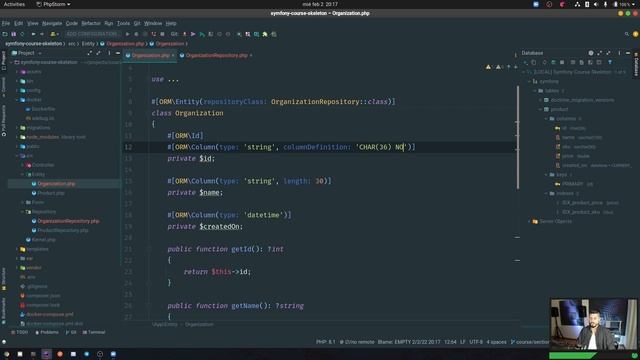
Task: Open the Structure side tool window
Action: point(4,279)
